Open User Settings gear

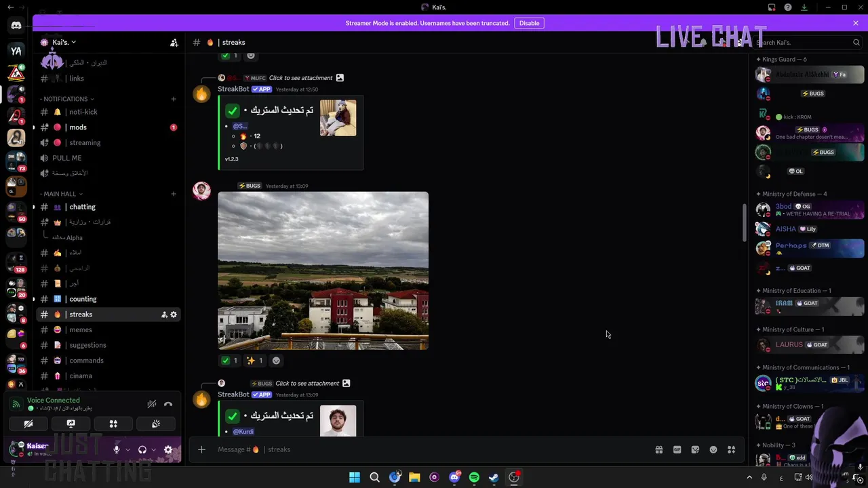(x=168, y=449)
